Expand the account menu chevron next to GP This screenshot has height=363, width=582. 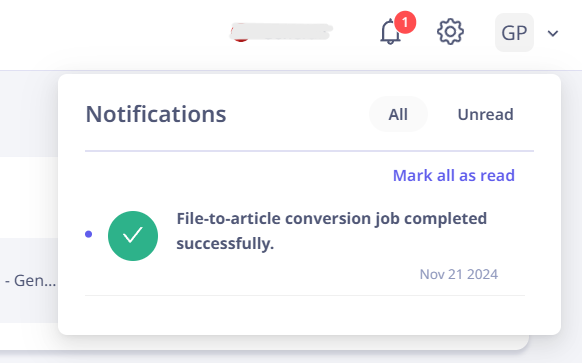point(553,33)
